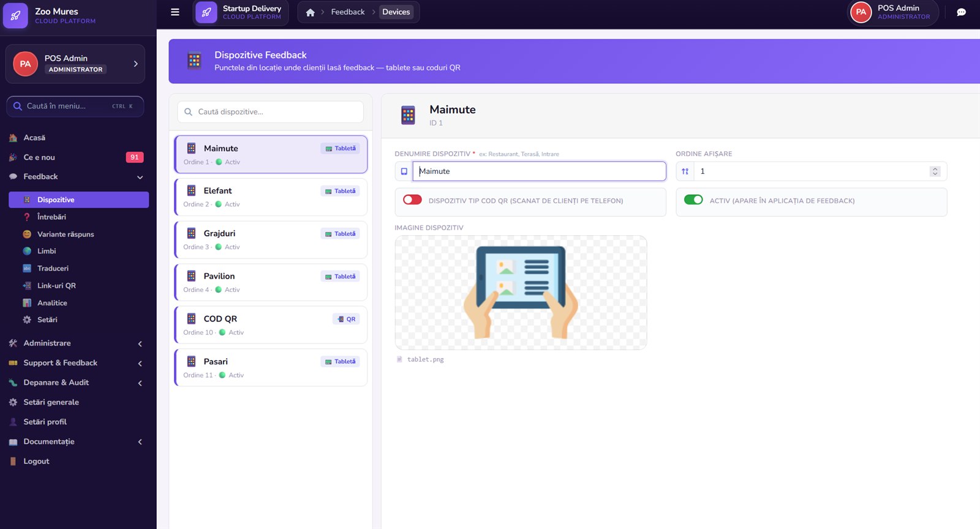Select the Pasari device card
This screenshot has height=529, width=980.
pos(271,368)
